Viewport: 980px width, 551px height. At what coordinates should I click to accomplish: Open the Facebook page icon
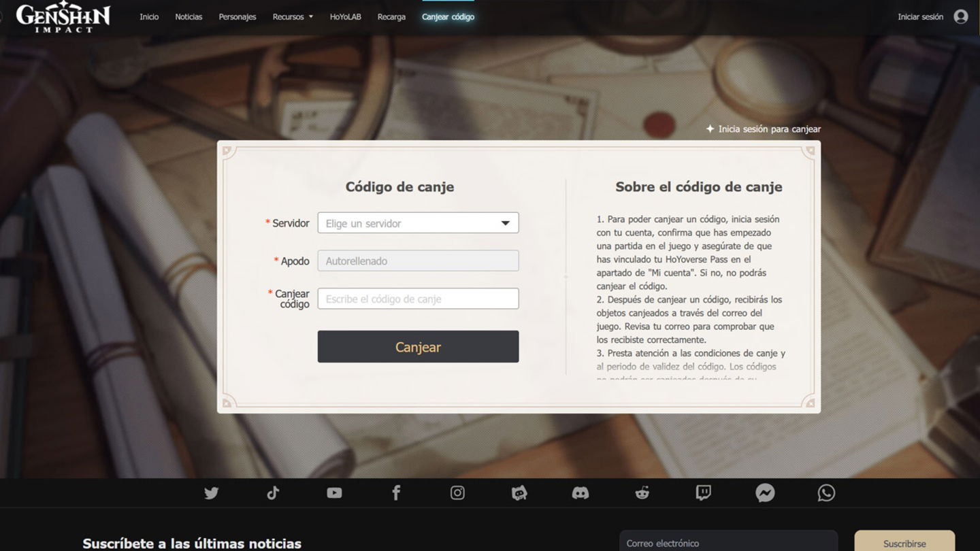(x=396, y=493)
